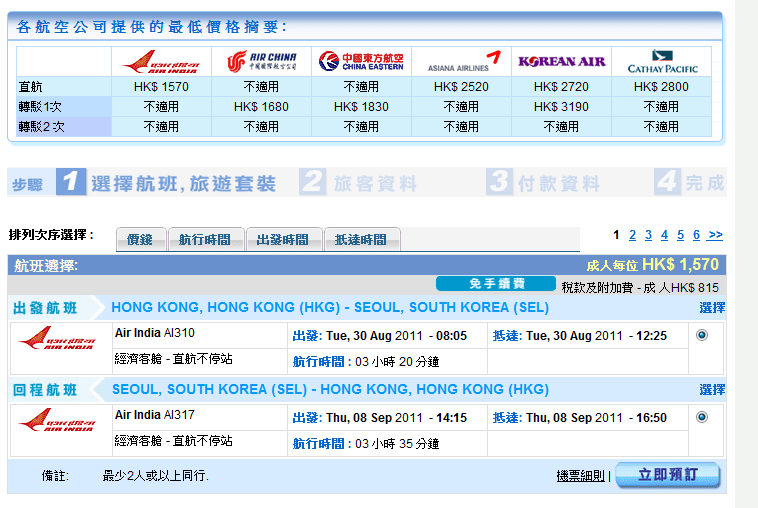
Task: Click the China Eastern airline logo
Action: [361, 62]
